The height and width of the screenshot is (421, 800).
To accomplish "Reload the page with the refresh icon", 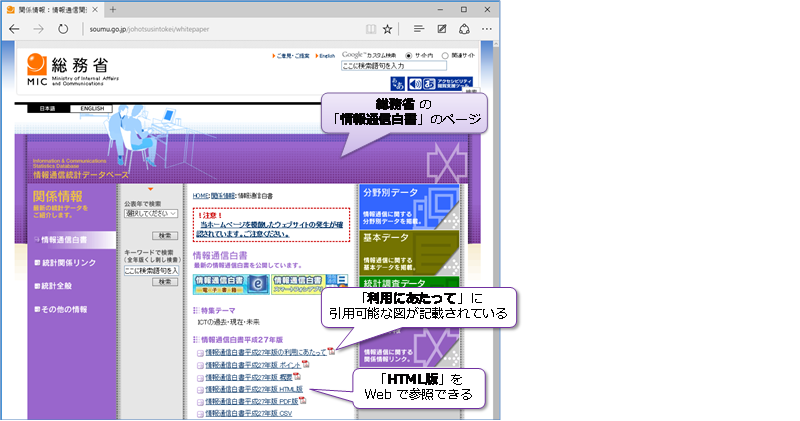I will 63,29.
